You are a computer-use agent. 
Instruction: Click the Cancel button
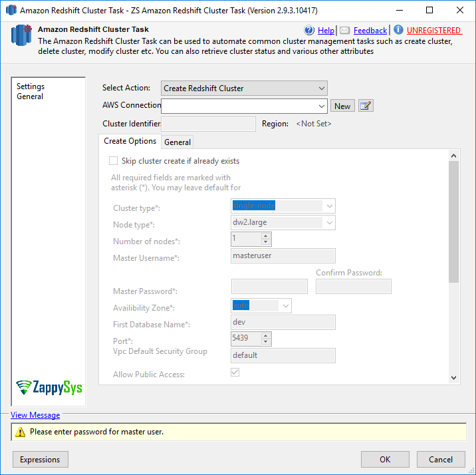tap(441, 460)
